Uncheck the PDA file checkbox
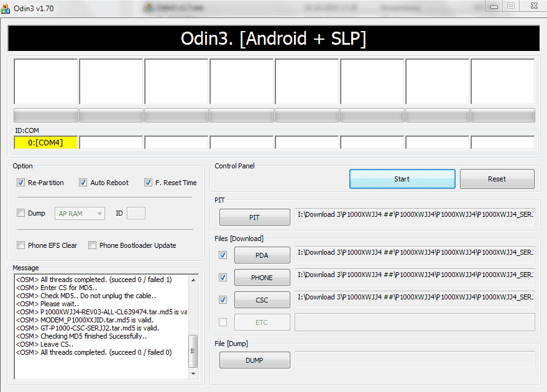Screen dimensions: 547x392 (x=223, y=255)
